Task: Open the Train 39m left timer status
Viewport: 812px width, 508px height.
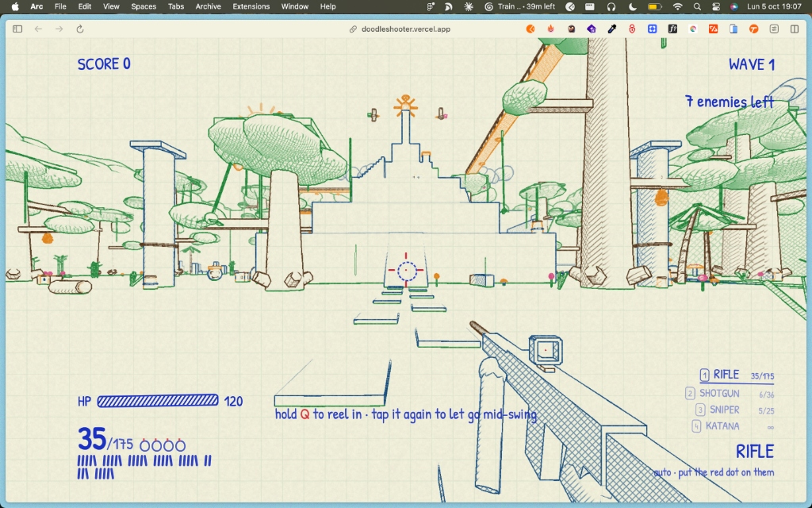Action: coord(520,6)
